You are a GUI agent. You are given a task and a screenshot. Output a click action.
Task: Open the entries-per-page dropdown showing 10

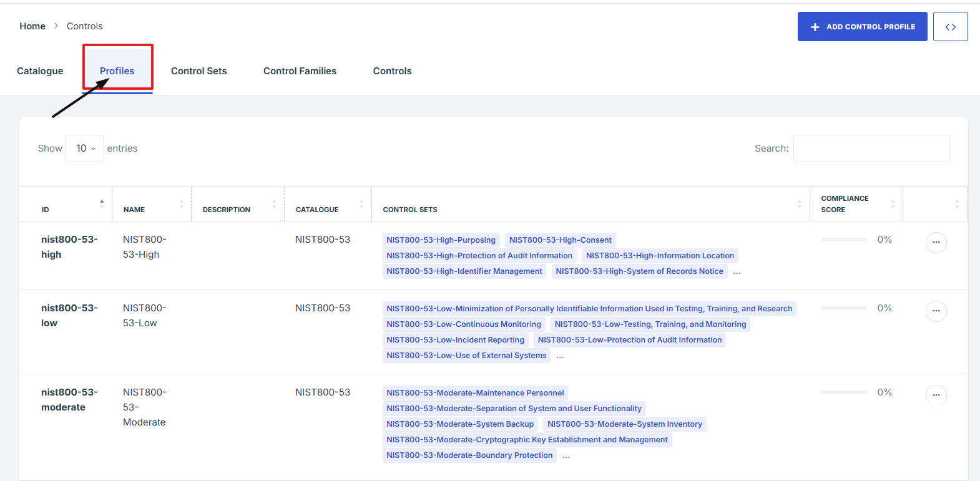[84, 148]
